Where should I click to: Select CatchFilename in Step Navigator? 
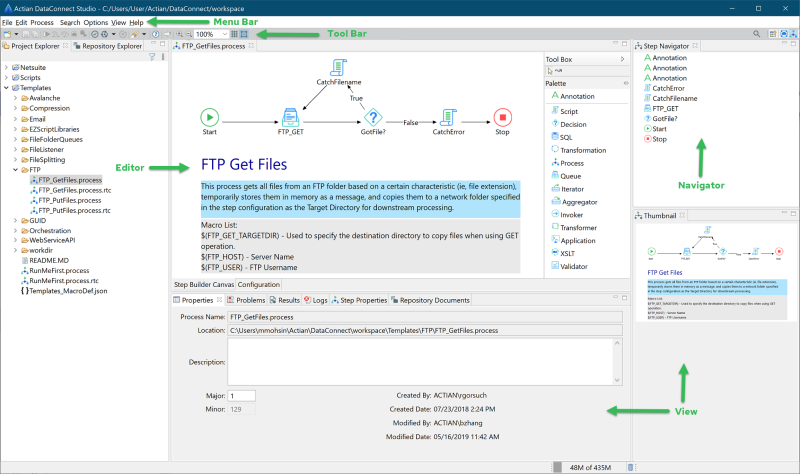tap(674, 98)
